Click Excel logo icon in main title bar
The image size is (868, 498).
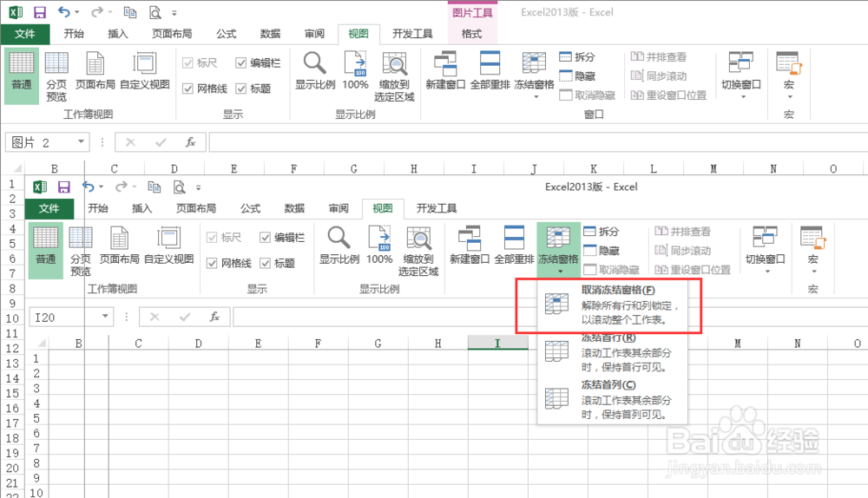(16, 11)
